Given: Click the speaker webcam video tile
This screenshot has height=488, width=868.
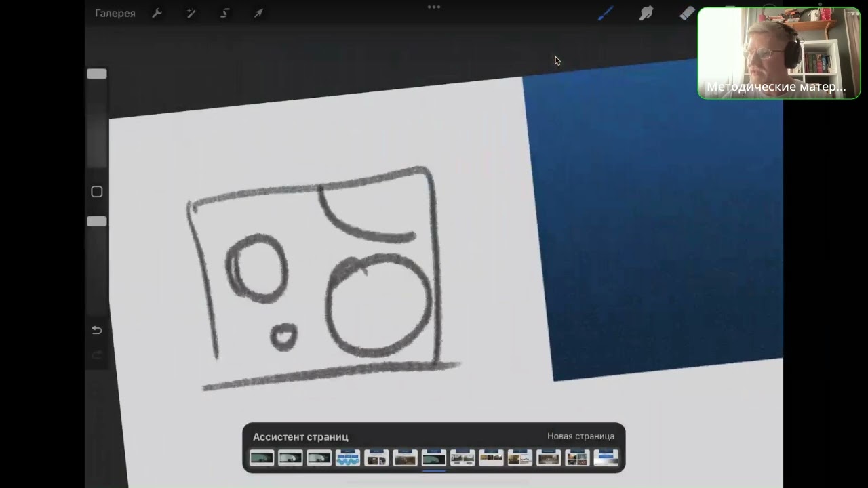Looking at the screenshot, I should click(779, 54).
